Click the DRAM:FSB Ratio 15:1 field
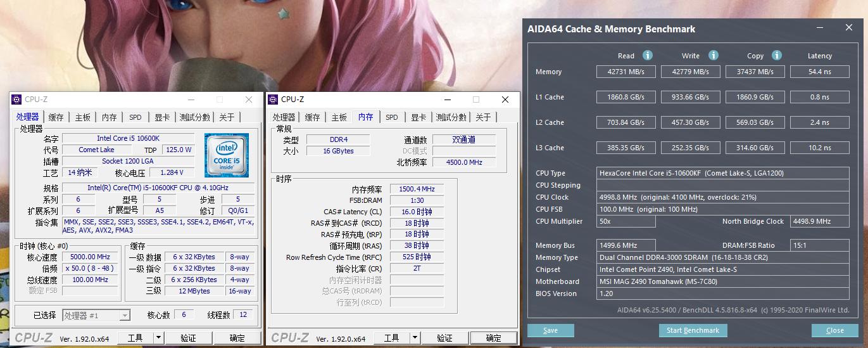The width and height of the screenshot is (868, 348). (x=820, y=245)
